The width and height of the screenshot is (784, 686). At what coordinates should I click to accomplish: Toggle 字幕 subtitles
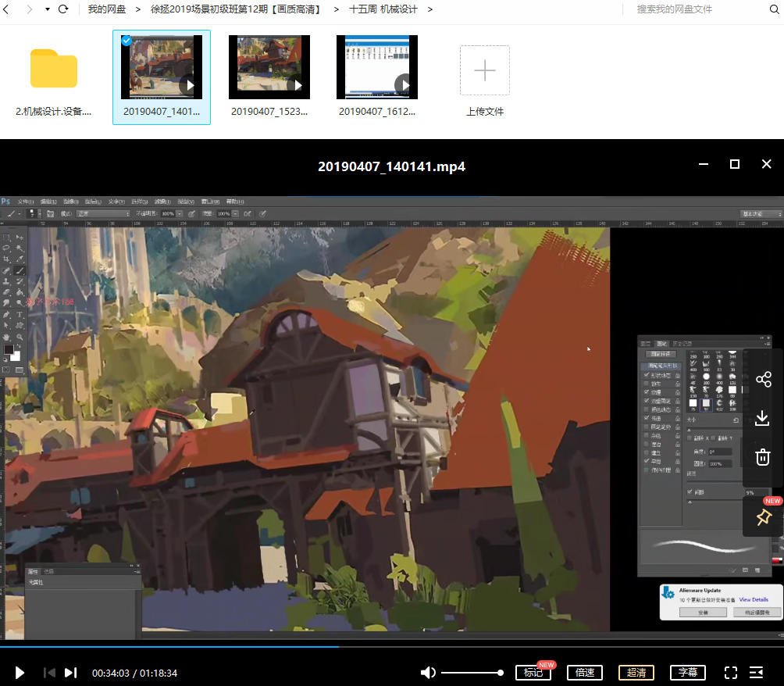(687, 673)
